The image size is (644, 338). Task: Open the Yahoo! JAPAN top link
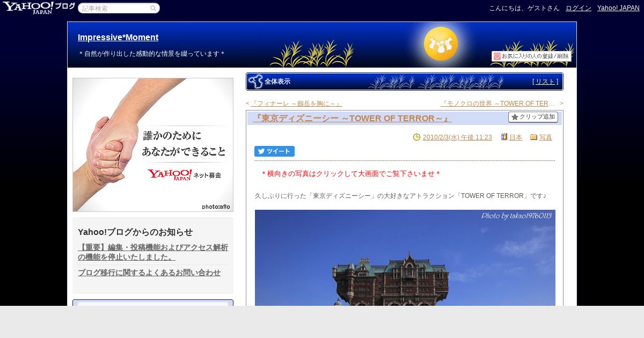point(618,8)
